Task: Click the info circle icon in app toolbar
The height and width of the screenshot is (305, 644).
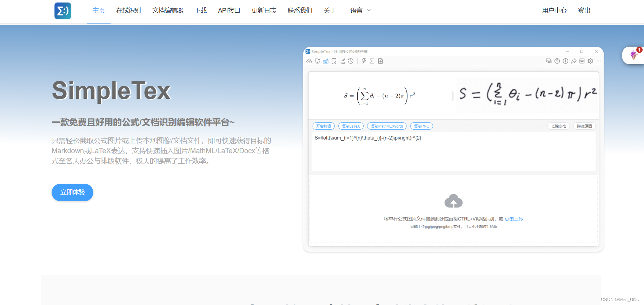Action: 565,61
